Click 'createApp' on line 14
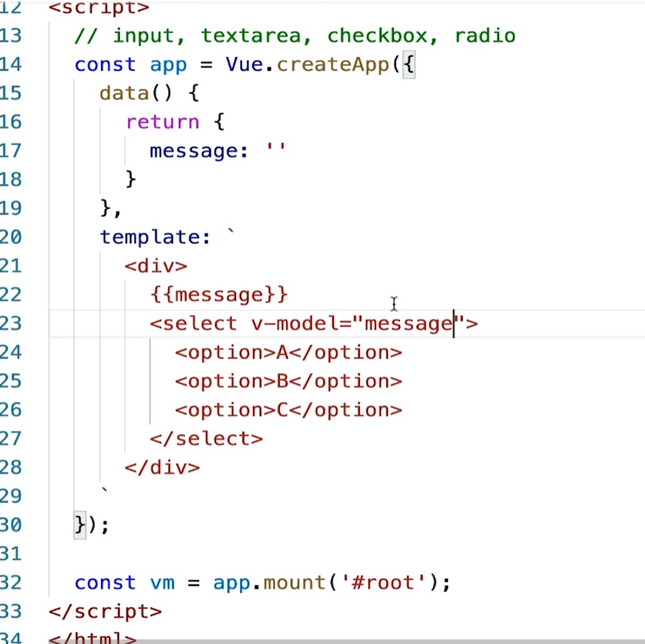The width and height of the screenshot is (645, 644). point(333,65)
